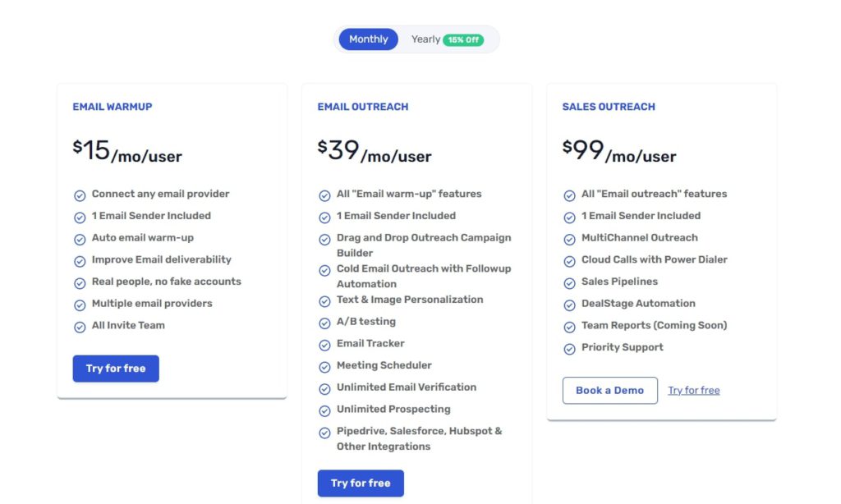
Task: Click checkmark icon beside Unlimited Prospecting
Action: (x=324, y=410)
